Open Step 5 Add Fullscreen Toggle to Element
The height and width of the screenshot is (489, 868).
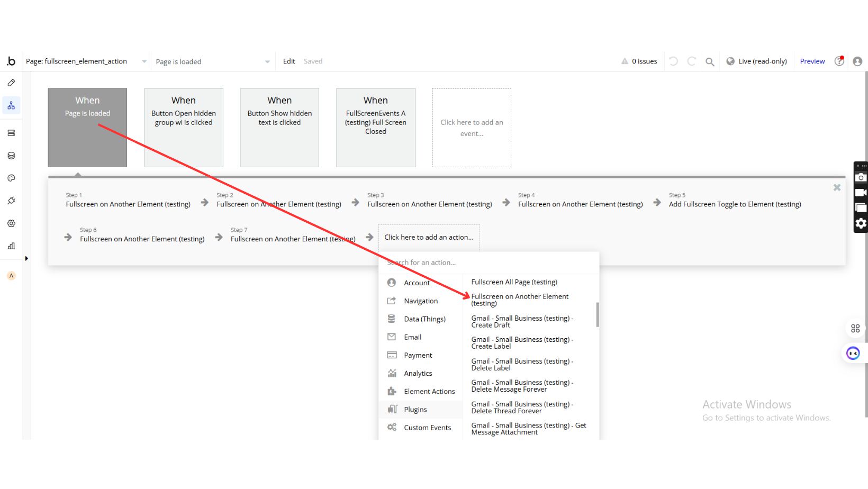click(735, 201)
